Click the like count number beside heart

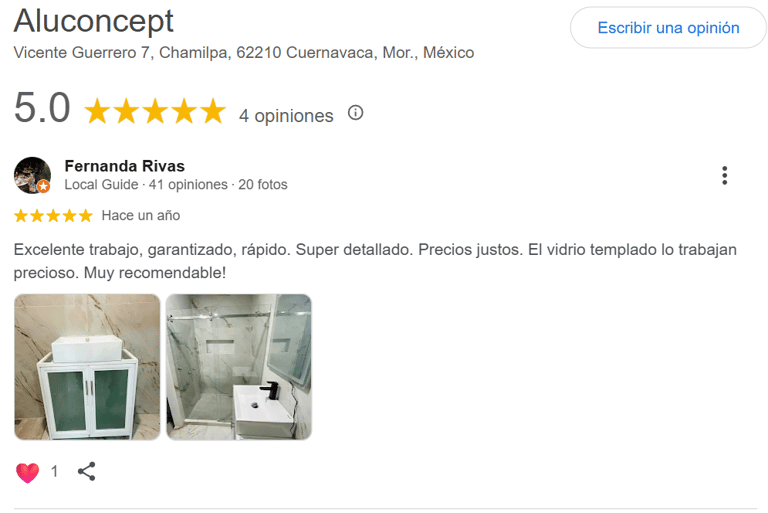point(54,472)
